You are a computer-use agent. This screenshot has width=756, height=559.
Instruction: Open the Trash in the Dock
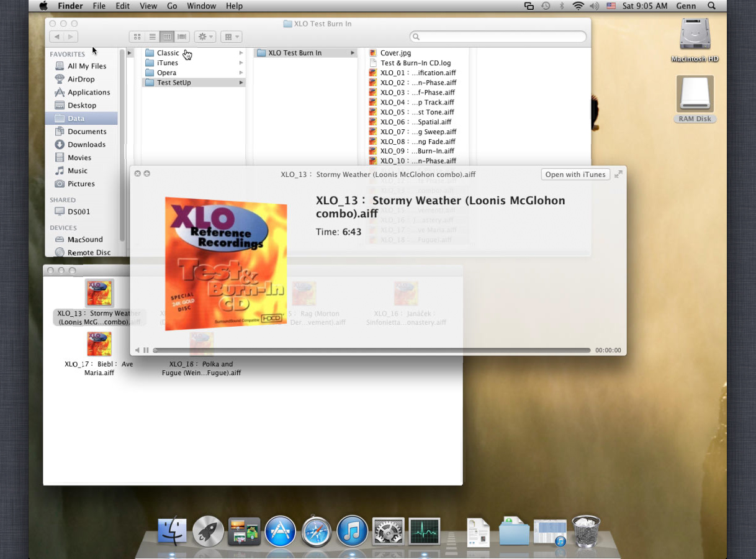[x=586, y=531]
